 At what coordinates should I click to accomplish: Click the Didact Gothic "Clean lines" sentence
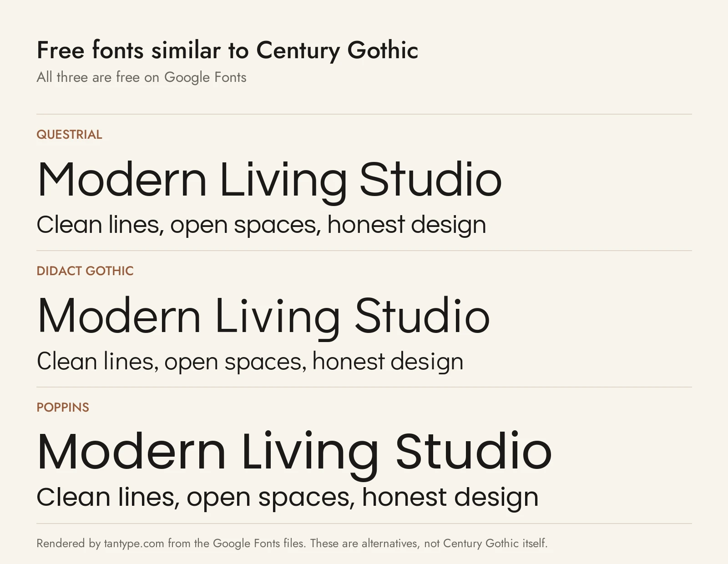pyautogui.click(x=250, y=362)
